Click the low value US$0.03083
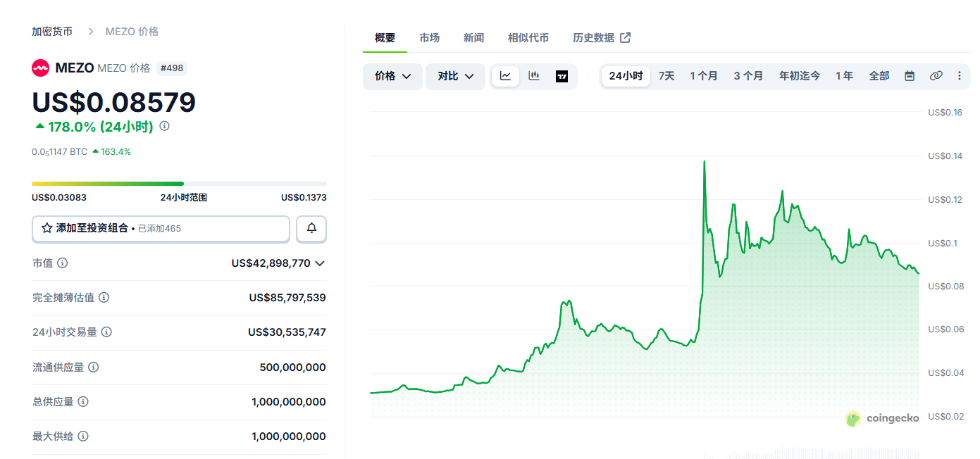 coord(59,198)
